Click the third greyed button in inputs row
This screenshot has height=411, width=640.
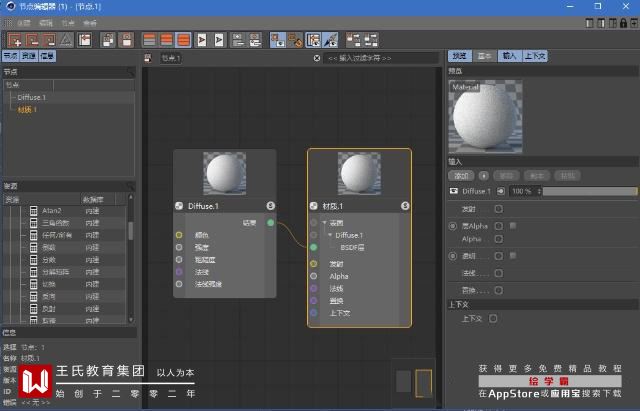537,176
